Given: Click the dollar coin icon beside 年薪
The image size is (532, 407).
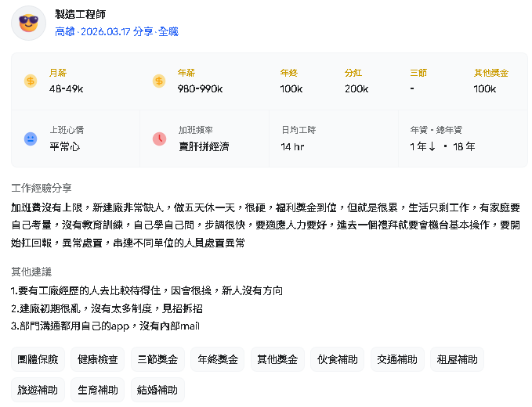Looking at the screenshot, I should [159, 81].
